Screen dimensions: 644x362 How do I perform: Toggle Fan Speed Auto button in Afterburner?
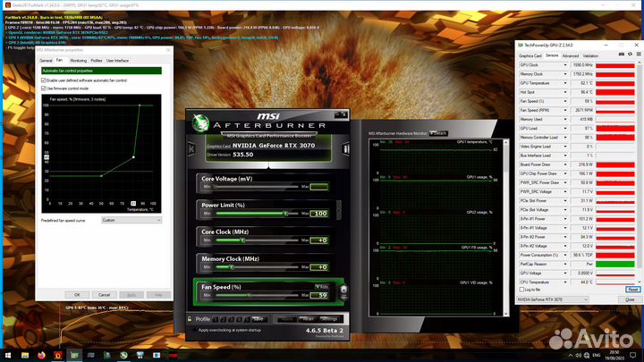(322, 287)
